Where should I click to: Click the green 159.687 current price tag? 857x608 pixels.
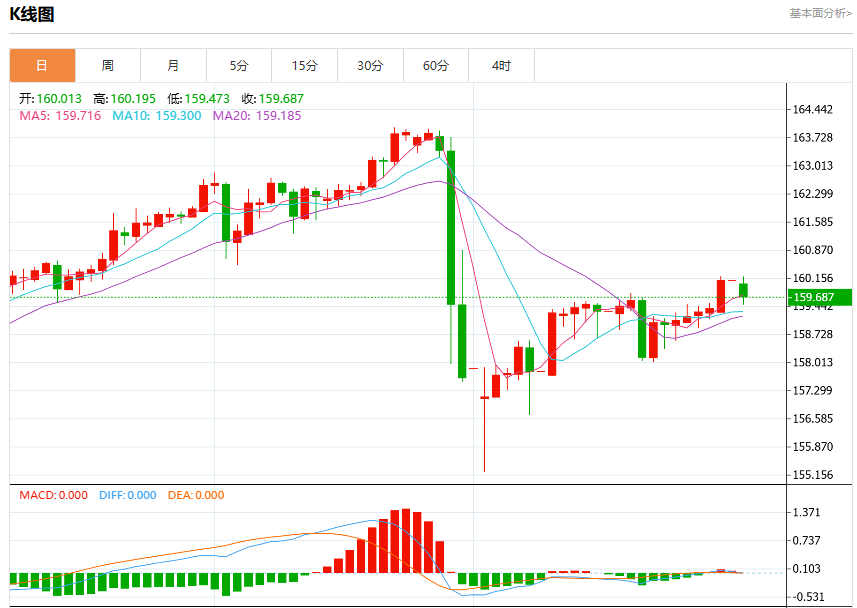pyautogui.click(x=819, y=297)
